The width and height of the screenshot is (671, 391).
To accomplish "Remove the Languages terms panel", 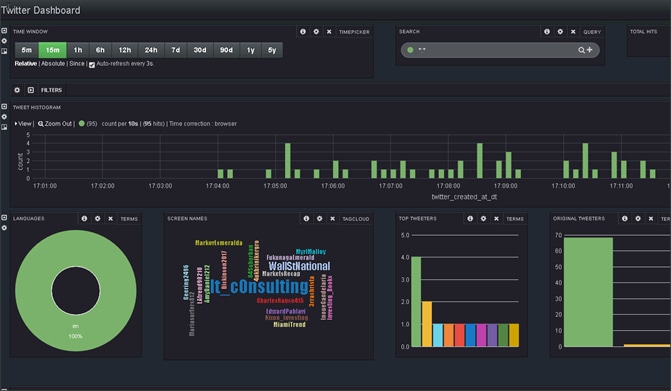I will [x=110, y=219].
